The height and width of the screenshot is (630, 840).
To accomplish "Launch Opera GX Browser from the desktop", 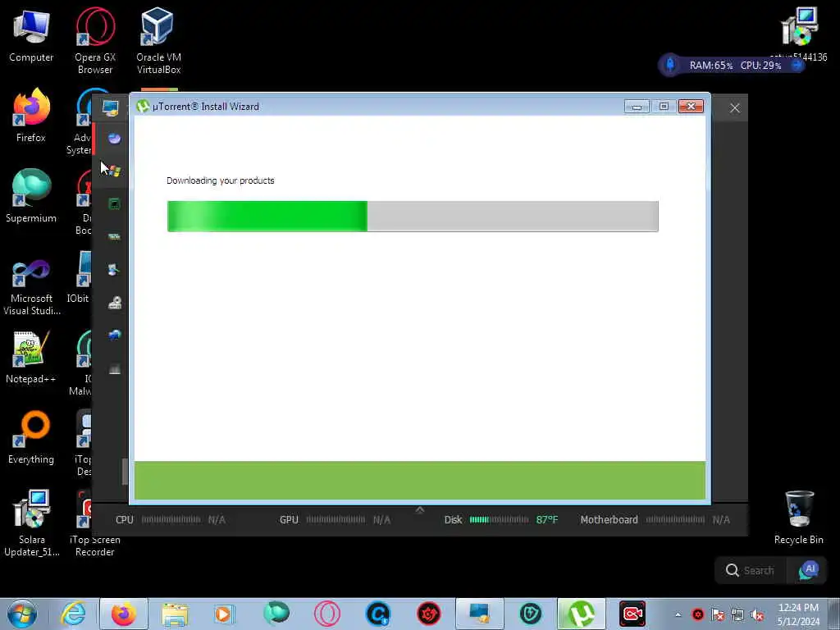I will click(x=95, y=41).
